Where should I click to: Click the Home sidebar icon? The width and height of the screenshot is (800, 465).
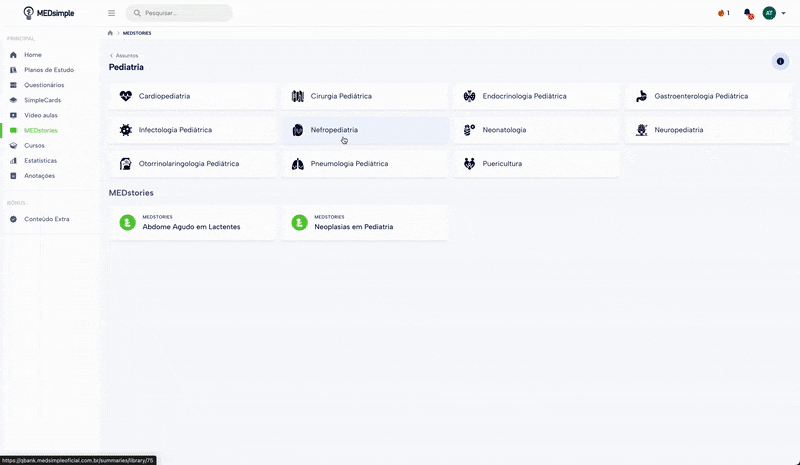(13, 55)
